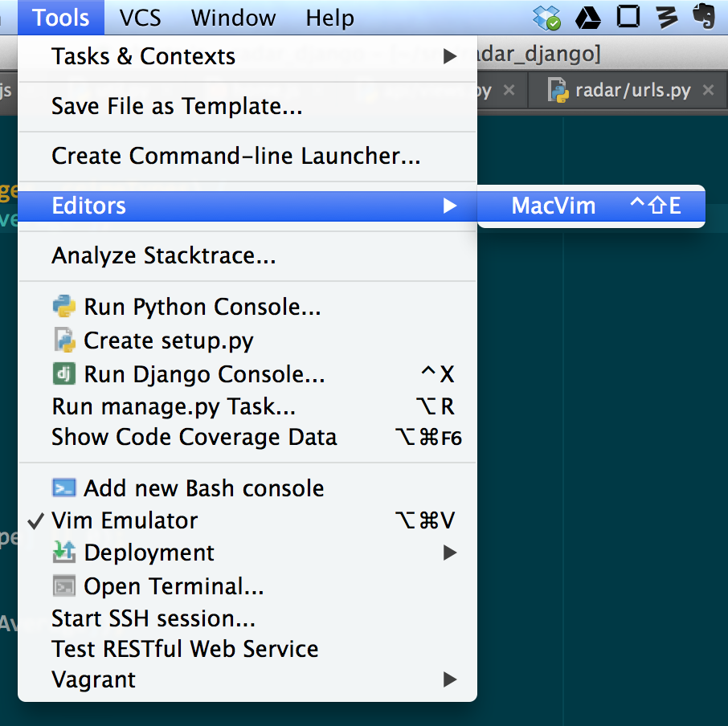Select the Create setup.py menu item
Image resolution: width=728 pixels, height=726 pixels.
click(247, 341)
